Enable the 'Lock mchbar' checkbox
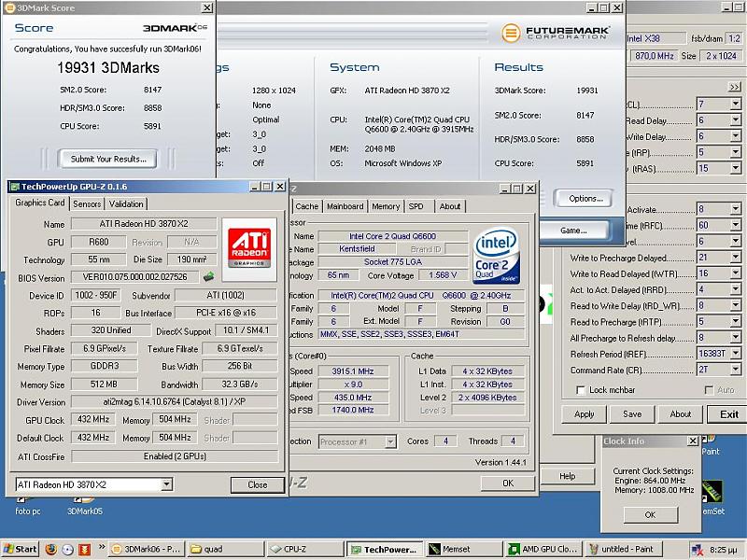The image size is (747, 560). (x=580, y=390)
